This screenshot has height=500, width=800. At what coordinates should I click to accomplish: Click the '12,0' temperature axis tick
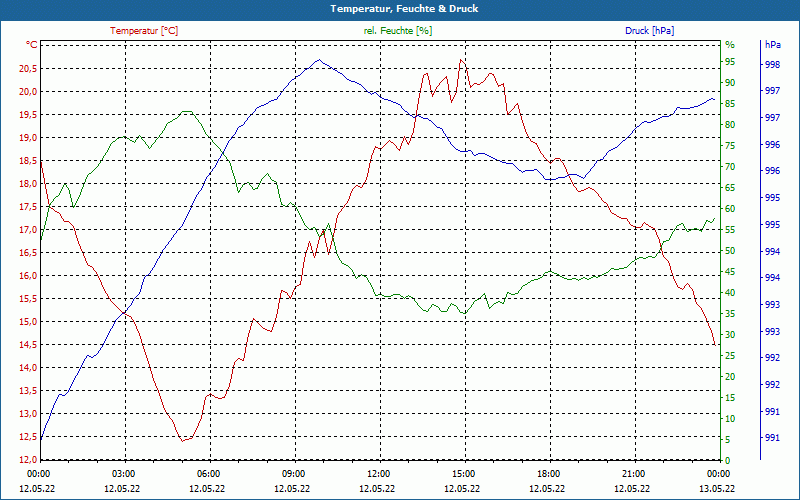tap(28, 459)
